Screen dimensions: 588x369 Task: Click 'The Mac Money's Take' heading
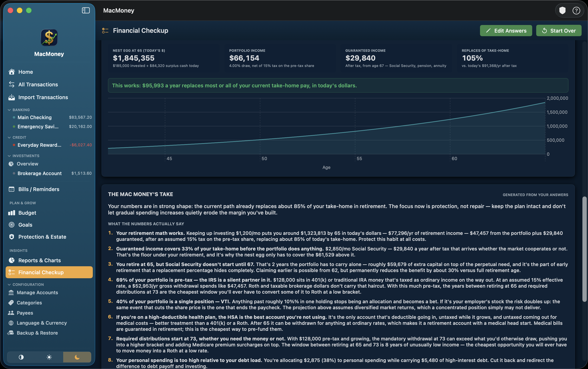coord(140,195)
